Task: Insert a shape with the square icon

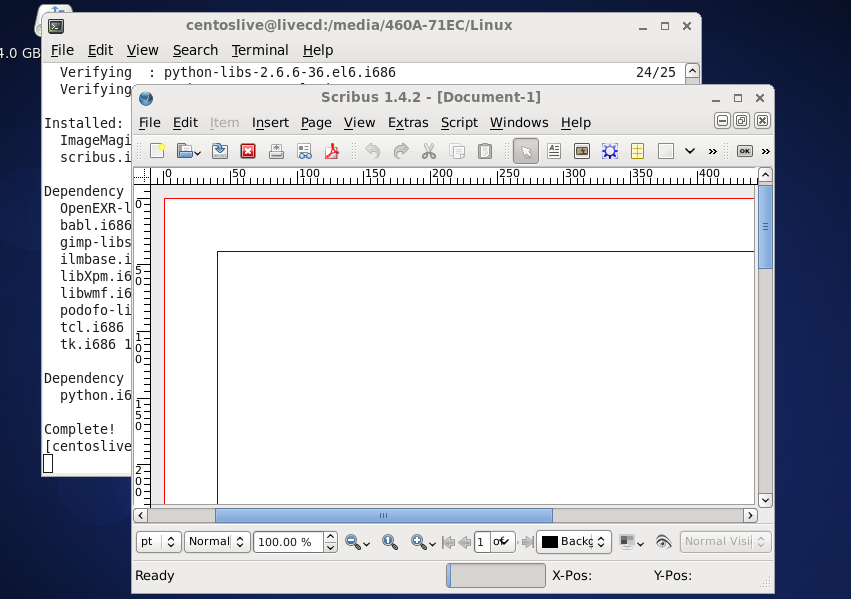Action: pos(666,151)
